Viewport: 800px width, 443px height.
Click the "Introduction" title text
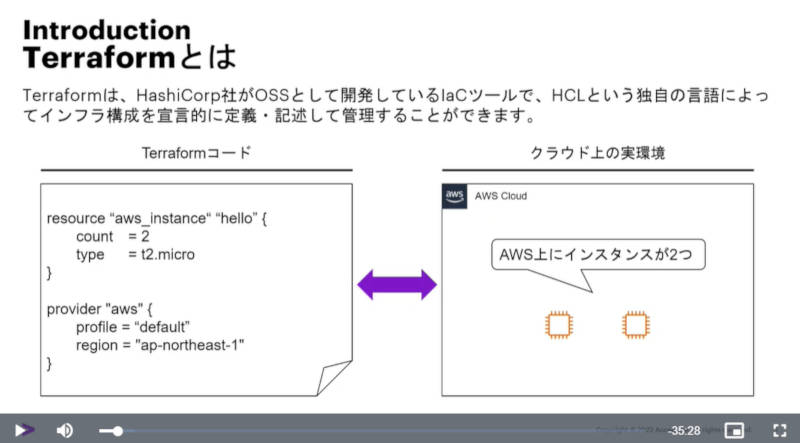[x=107, y=30]
